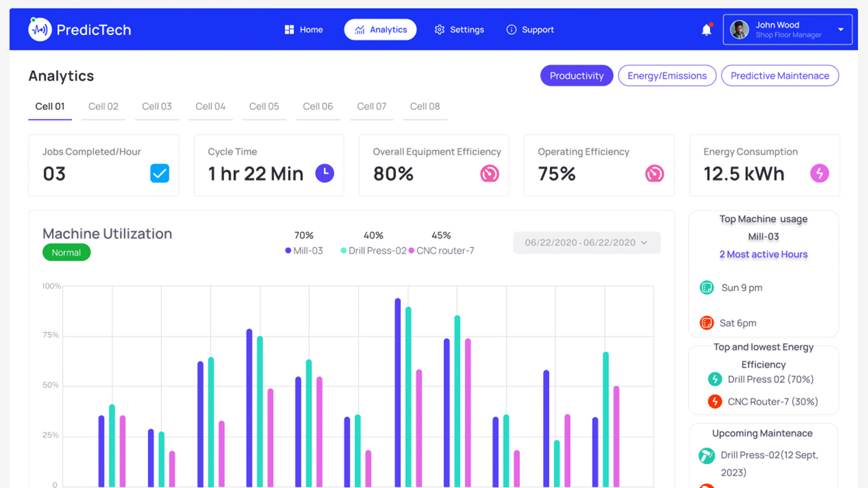The height and width of the screenshot is (488, 868).
Task: Click the Cycle Time clock icon
Action: point(325,174)
